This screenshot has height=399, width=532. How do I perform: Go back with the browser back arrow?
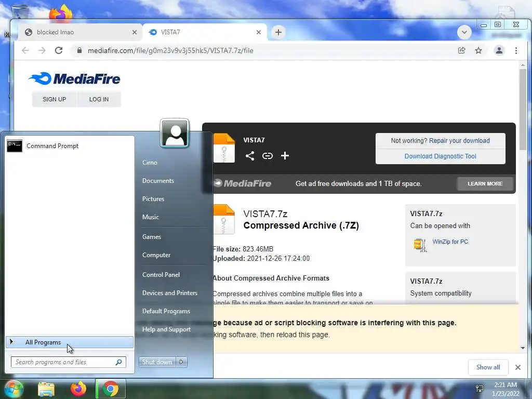tap(25, 50)
